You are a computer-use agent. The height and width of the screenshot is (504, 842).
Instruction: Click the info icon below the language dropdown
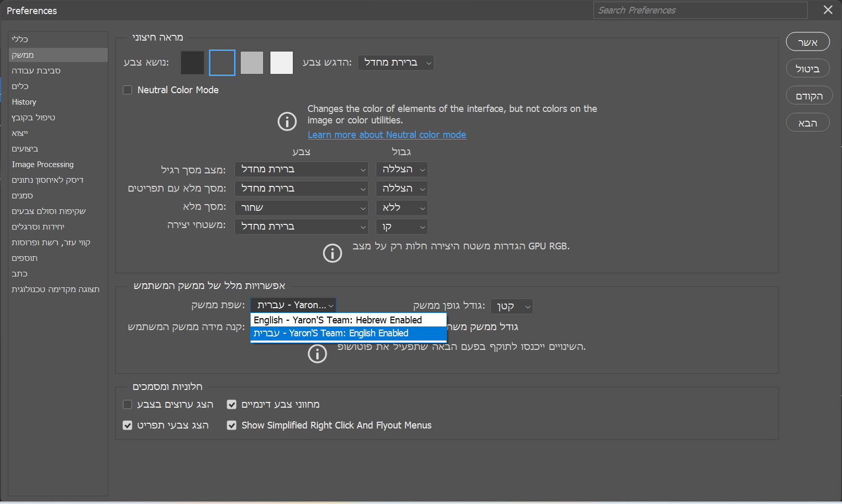click(317, 354)
